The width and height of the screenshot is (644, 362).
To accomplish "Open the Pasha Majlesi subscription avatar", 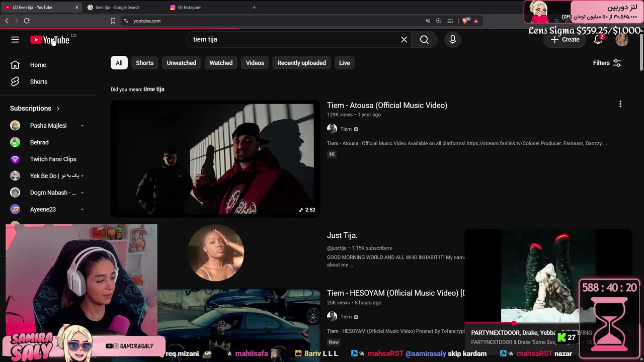I will tap(15, 126).
